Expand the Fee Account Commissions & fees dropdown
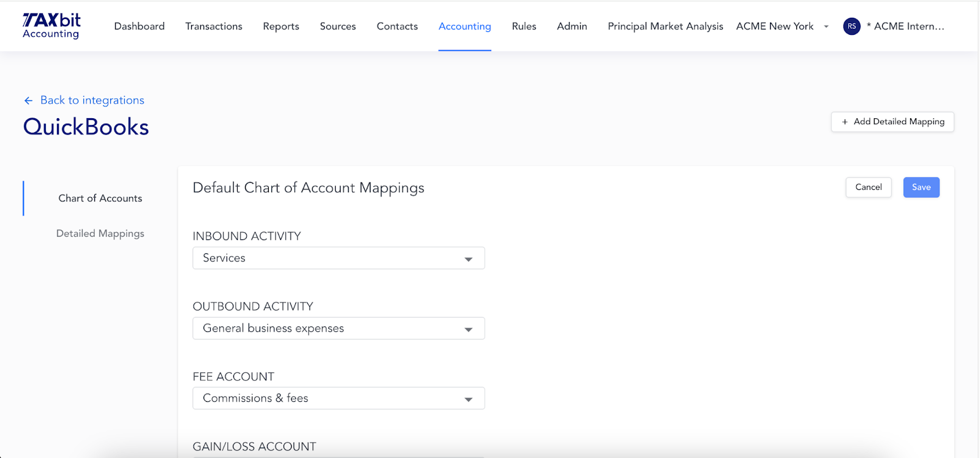 coord(338,398)
